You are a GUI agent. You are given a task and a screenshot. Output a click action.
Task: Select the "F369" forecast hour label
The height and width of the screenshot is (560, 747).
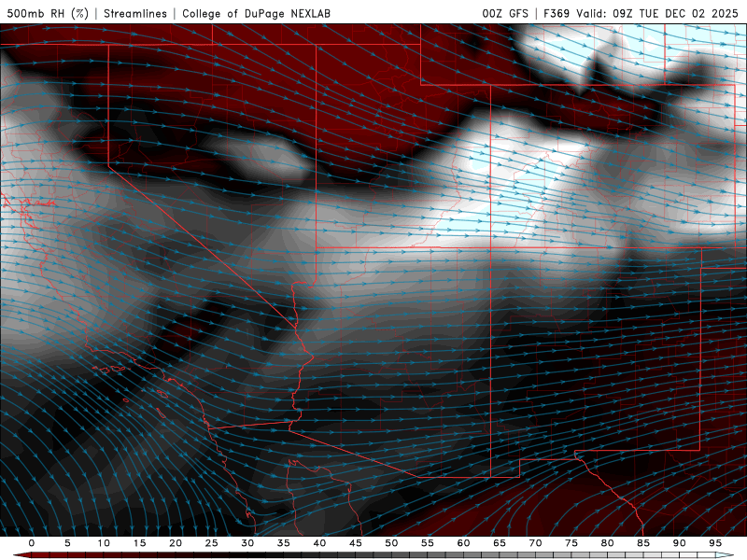(x=557, y=13)
